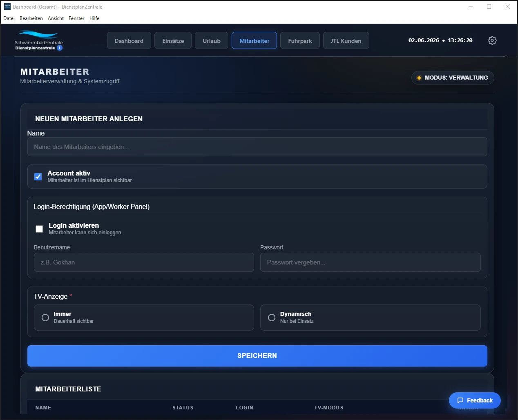The height and width of the screenshot is (420, 518).
Task: Click the SPEICHERN button
Action: (x=257, y=356)
